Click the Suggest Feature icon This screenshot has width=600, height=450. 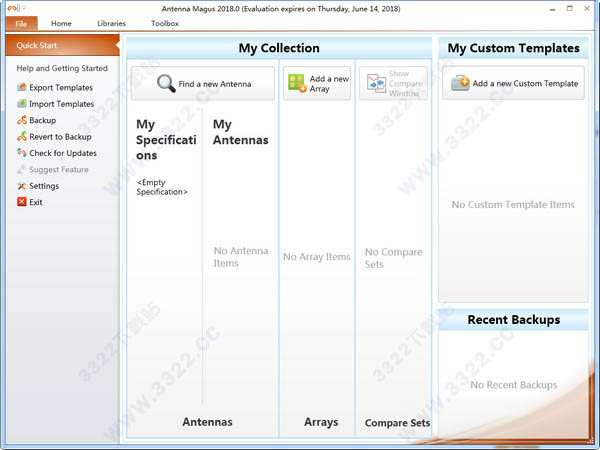[22, 170]
